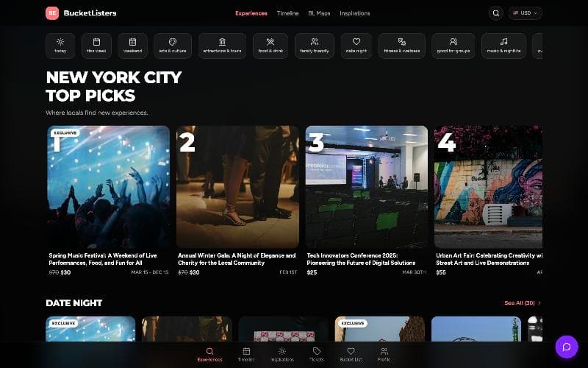Open Profile in the bottom navigation bar

pyautogui.click(x=384, y=355)
